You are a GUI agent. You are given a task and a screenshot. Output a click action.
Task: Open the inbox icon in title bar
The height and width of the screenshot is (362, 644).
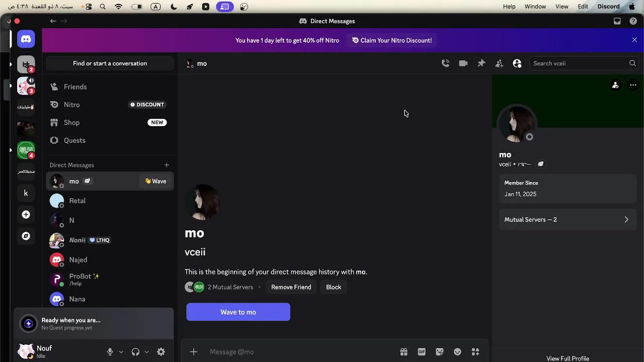(x=617, y=21)
